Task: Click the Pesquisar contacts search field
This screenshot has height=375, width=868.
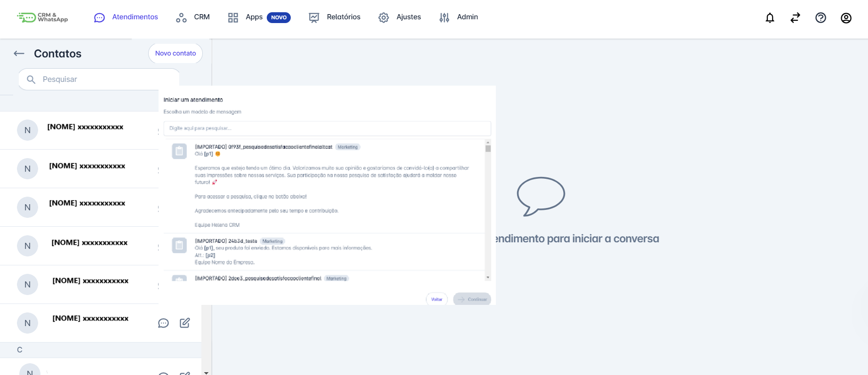Action: [x=104, y=80]
